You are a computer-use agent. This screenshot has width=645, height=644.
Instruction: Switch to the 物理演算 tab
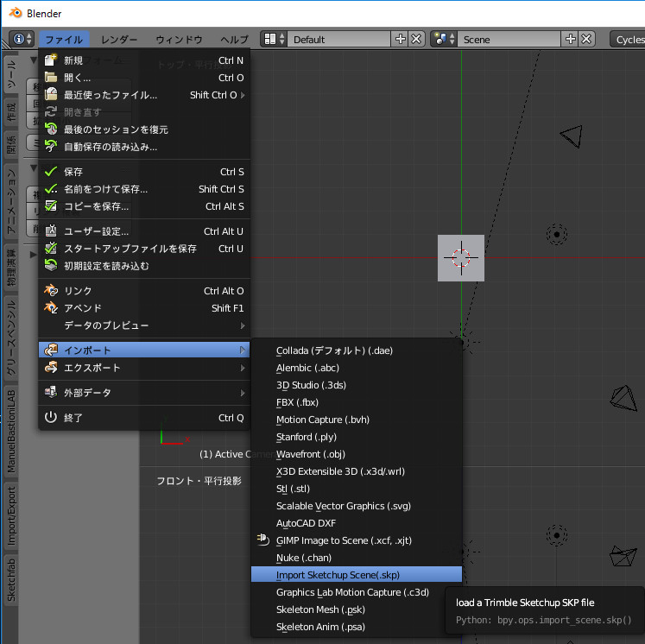[10, 268]
